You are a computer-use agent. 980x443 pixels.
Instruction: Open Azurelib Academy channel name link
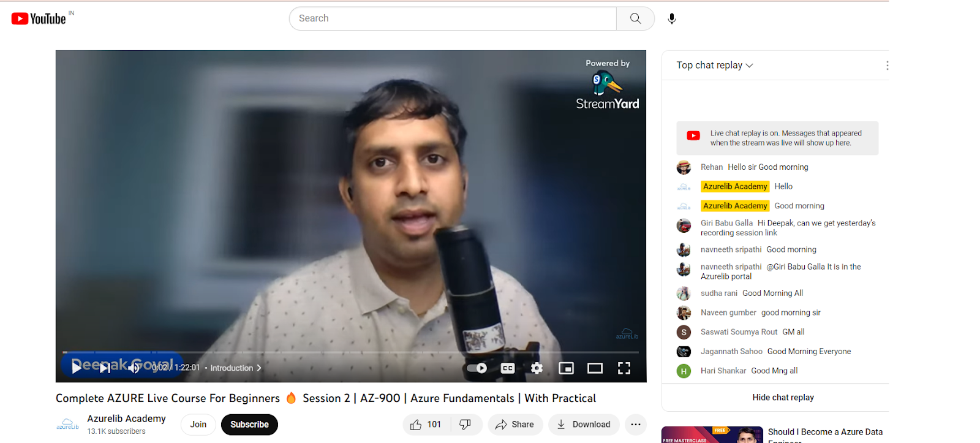coord(126,418)
